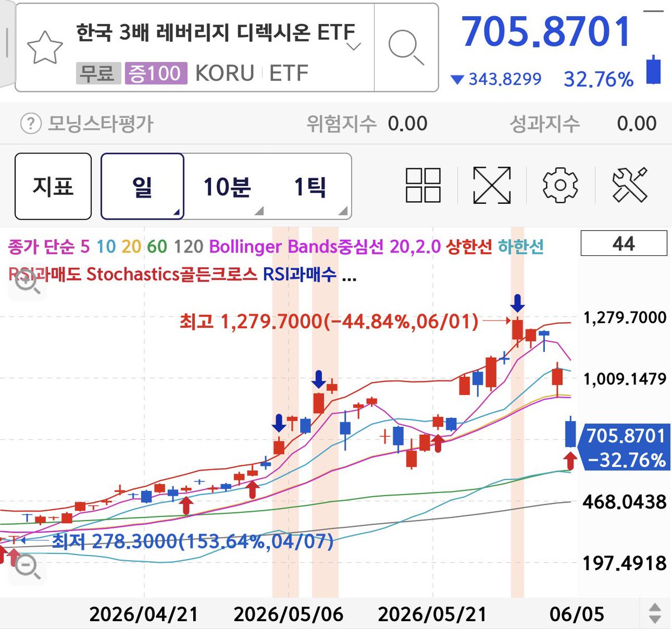Screen dimensions: 672x629
Task: Select the 모닝스타평가 label
Action: 101,124
